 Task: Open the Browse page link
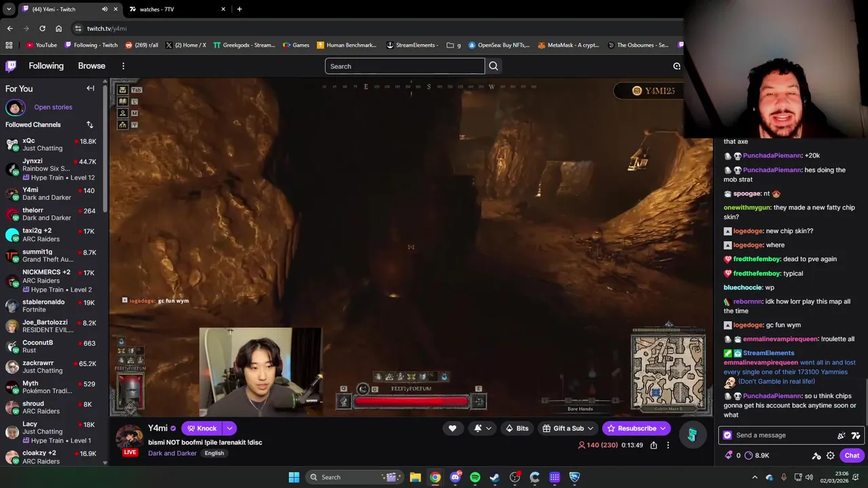click(x=92, y=66)
